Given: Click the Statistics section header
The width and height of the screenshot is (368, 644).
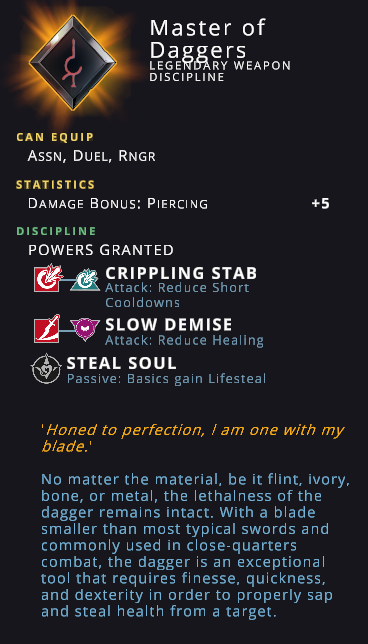Looking at the screenshot, I should (55, 185).
